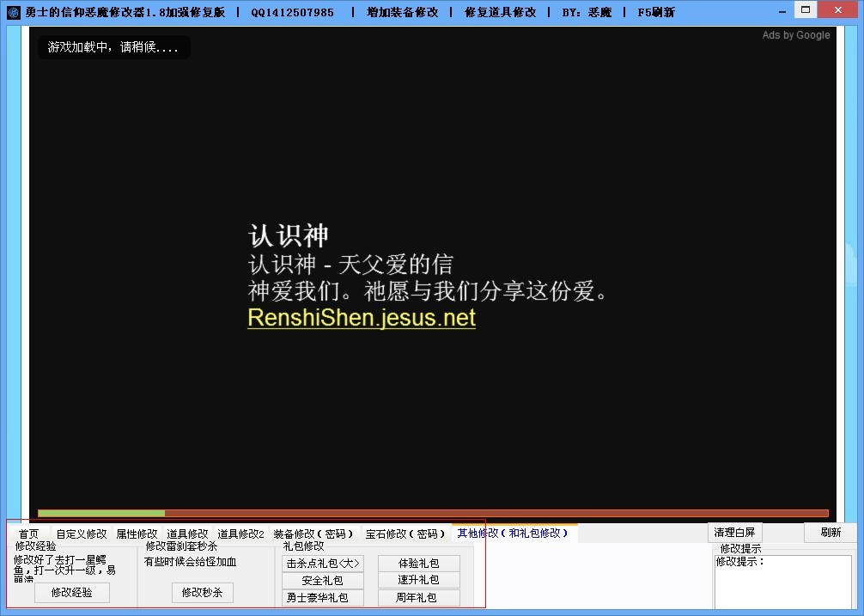Image resolution: width=864 pixels, height=616 pixels.
Task: Click the 体验礼包 button
Action: coord(419,563)
